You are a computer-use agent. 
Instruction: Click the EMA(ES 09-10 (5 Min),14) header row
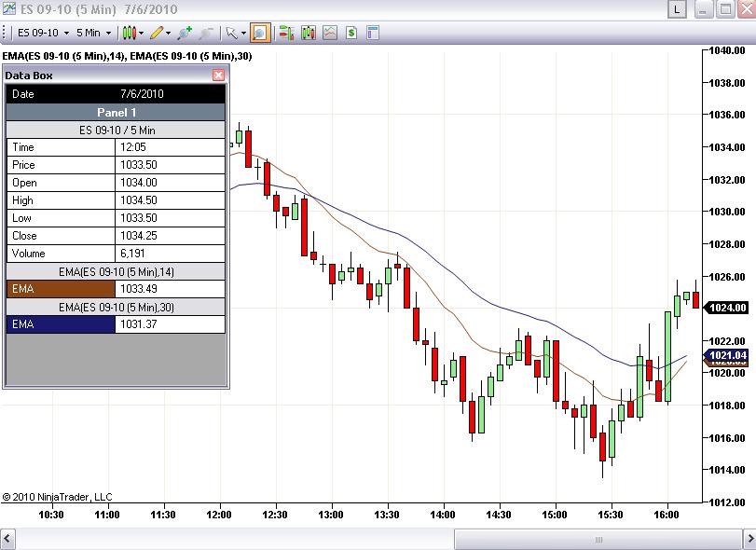click(116, 272)
